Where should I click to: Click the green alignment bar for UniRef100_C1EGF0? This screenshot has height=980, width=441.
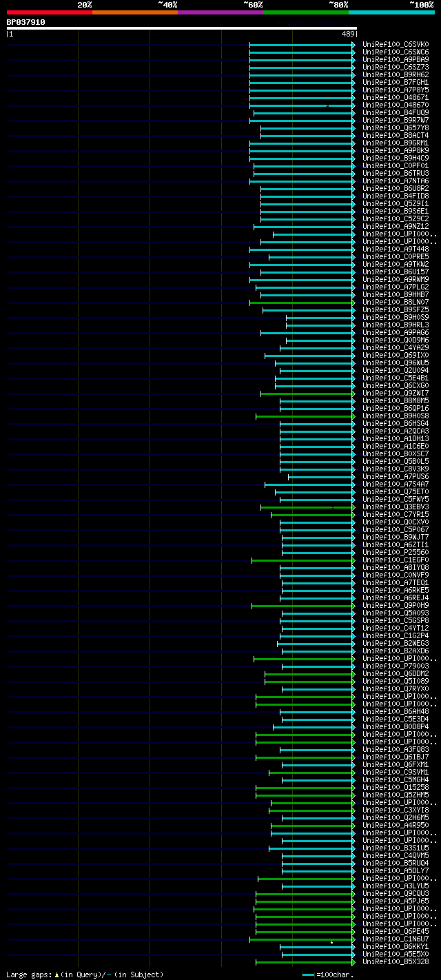[x=303, y=560]
